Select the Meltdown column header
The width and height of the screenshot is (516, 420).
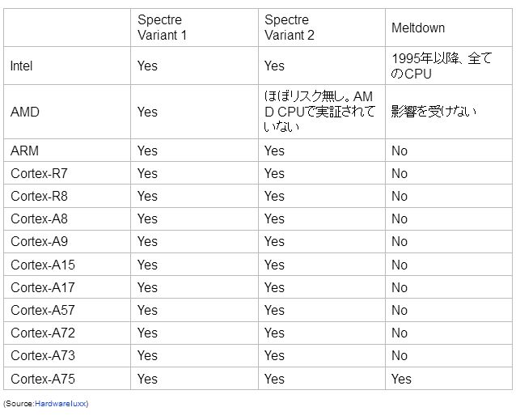[x=418, y=28]
